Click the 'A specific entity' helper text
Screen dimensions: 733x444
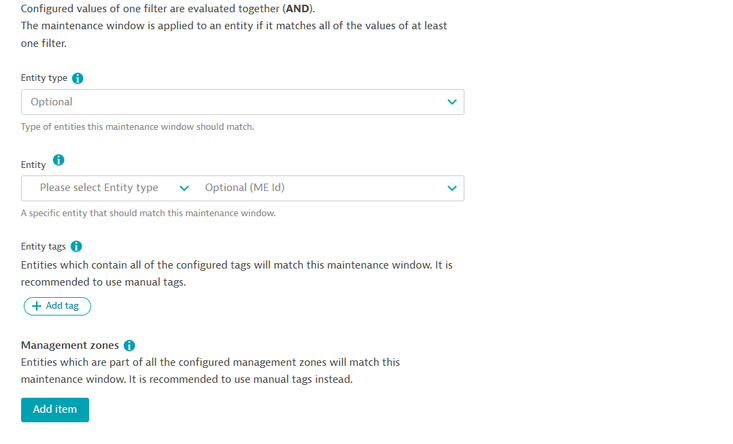pyautogui.click(x=148, y=213)
